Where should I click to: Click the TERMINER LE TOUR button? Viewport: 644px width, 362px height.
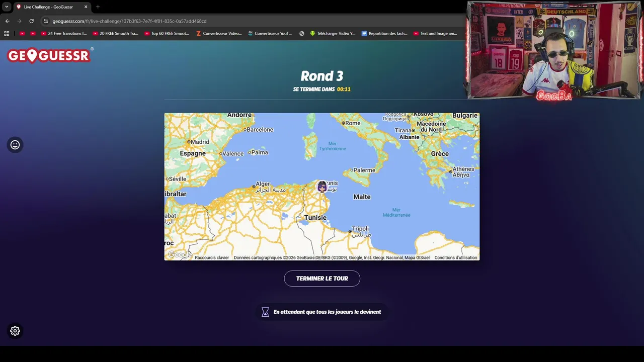click(322, 279)
